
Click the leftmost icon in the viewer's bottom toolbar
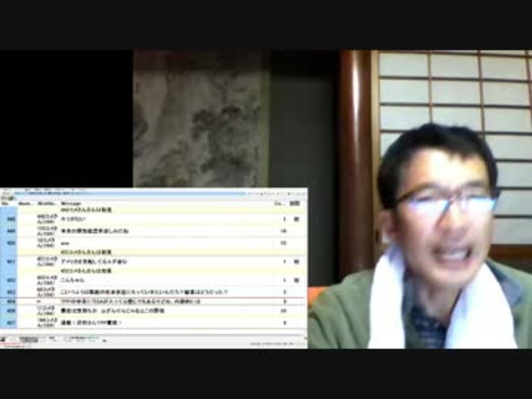[4, 339]
